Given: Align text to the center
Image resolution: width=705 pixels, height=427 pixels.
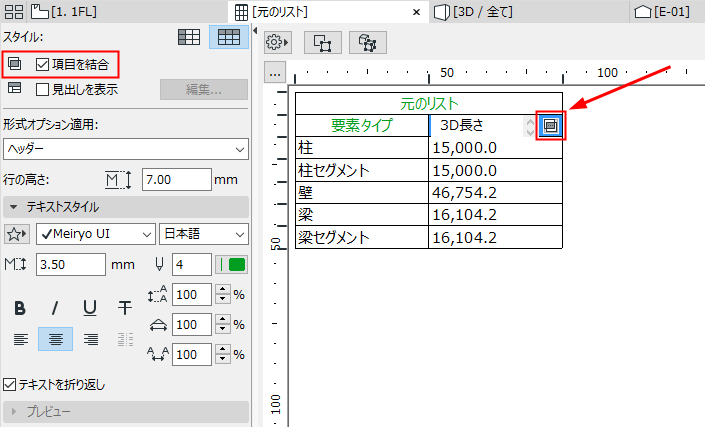Looking at the screenshot, I should click(55, 339).
